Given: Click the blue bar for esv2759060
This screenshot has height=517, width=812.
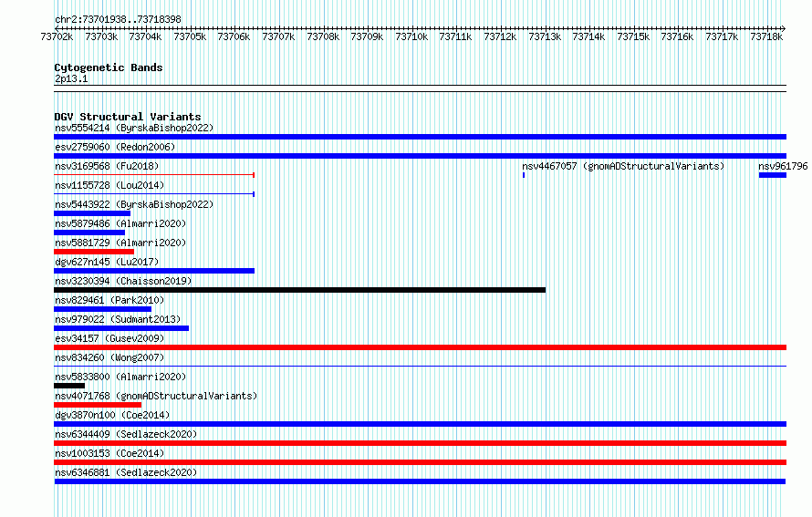Looking at the screenshot, I should 420,156.
